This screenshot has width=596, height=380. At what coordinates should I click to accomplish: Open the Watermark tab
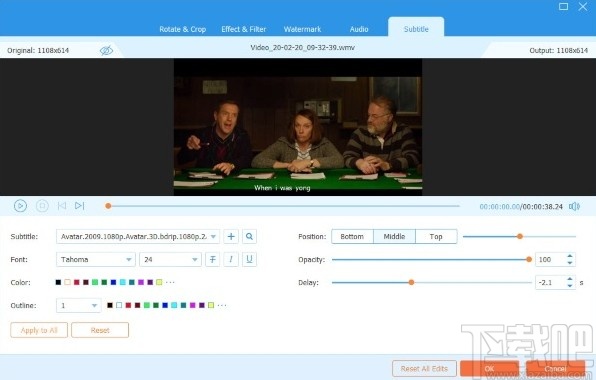click(x=302, y=29)
